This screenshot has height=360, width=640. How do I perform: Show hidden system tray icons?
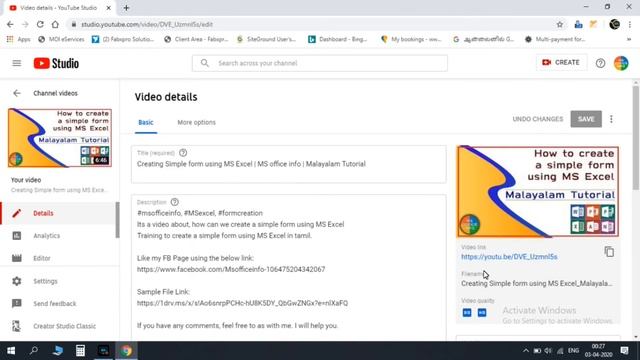pos(525,351)
